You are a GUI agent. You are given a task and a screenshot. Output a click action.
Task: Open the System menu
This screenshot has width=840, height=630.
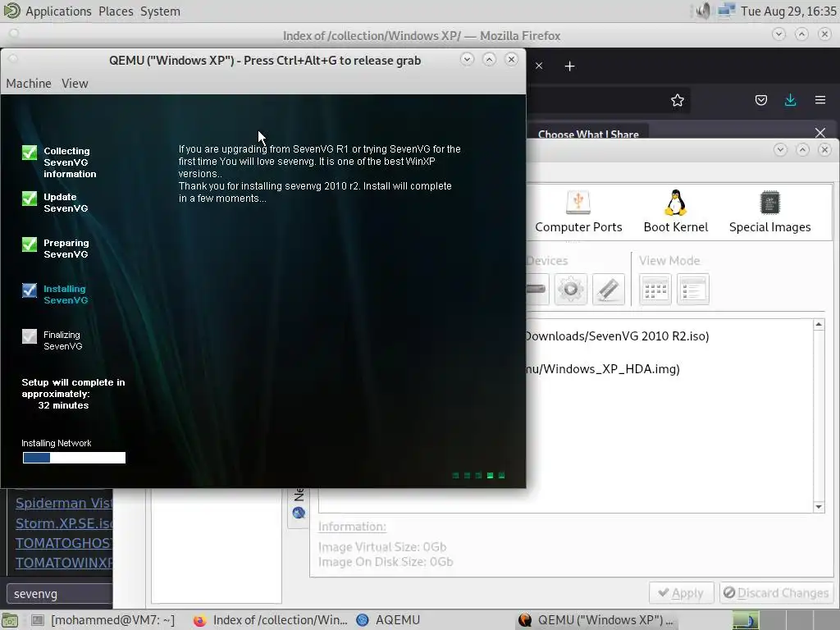[x=160, y=11]
